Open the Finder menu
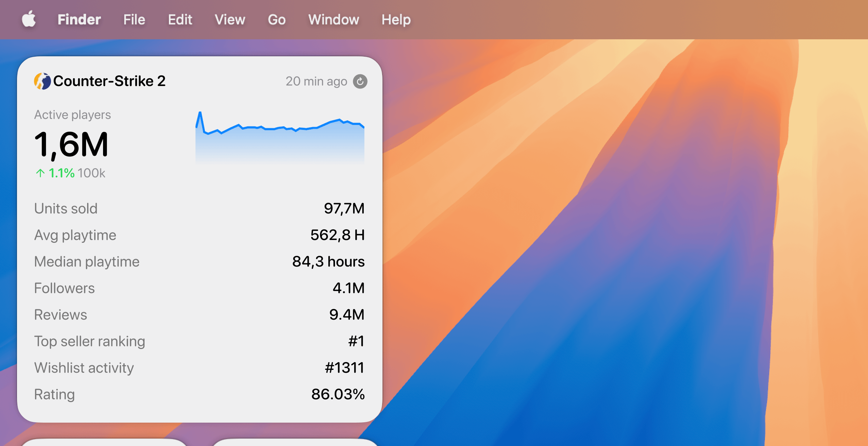Screen dimensions: 868x446 tap(79, 19)
